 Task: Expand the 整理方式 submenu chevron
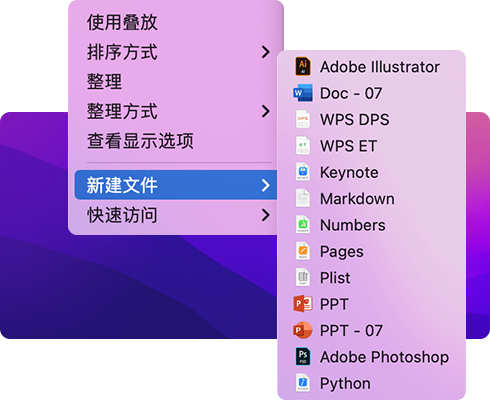(265, 111)
